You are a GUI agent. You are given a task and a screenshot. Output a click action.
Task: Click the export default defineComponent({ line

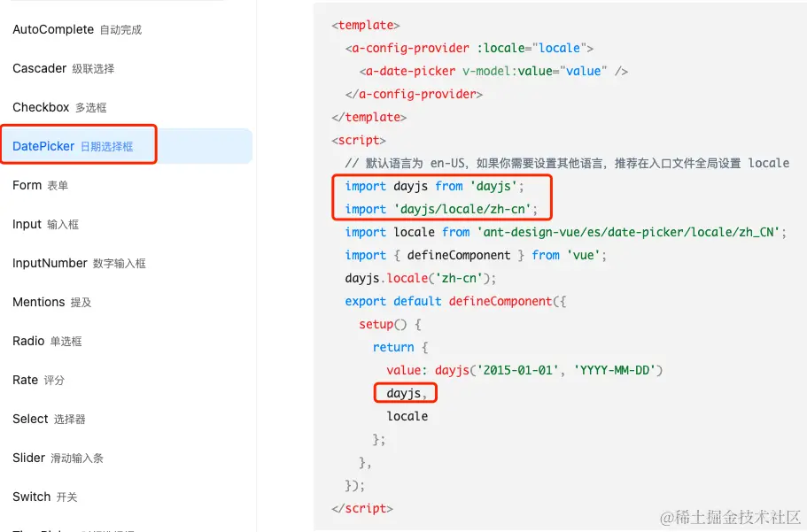click(455, 302)
